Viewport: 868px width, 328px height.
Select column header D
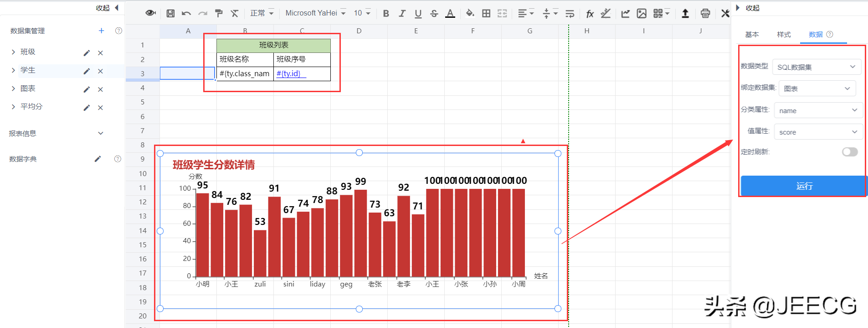(359, 31)
